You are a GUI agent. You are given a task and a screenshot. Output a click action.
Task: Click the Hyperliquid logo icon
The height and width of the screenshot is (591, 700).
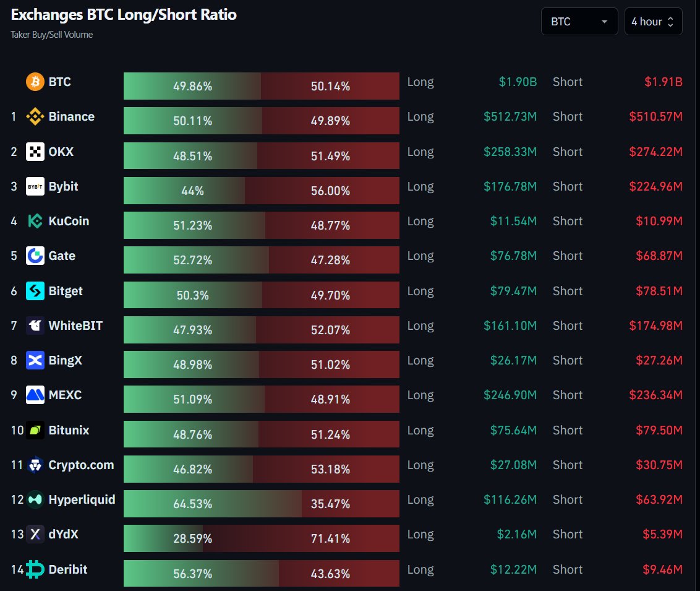(35, 499)
